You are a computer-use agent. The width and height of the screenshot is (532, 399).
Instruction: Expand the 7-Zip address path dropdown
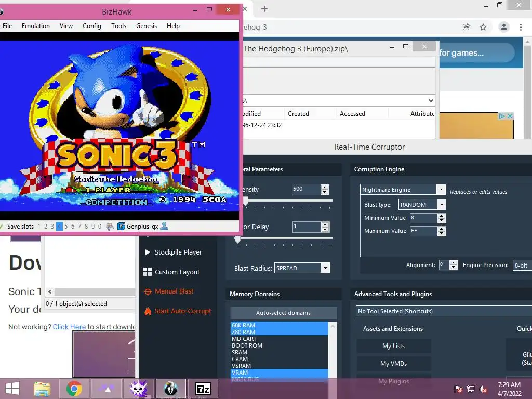(x=431, y=100)
